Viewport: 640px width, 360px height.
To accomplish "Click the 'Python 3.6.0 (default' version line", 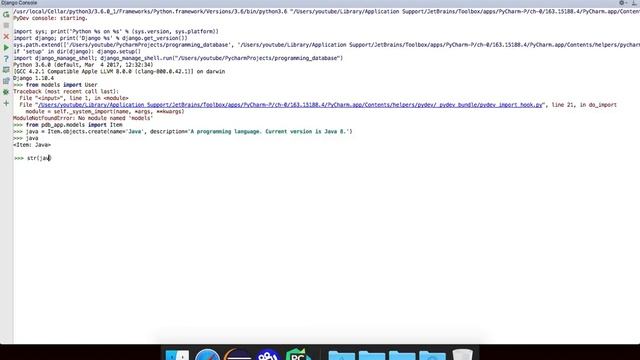I will click(83, 65).
